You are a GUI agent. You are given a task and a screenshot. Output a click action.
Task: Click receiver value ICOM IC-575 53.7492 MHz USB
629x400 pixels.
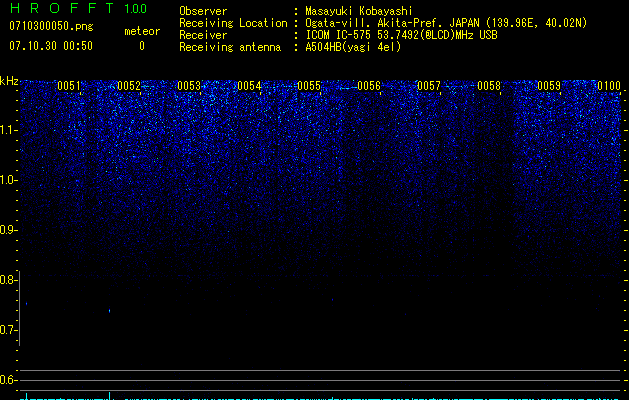tap(401, 35)
